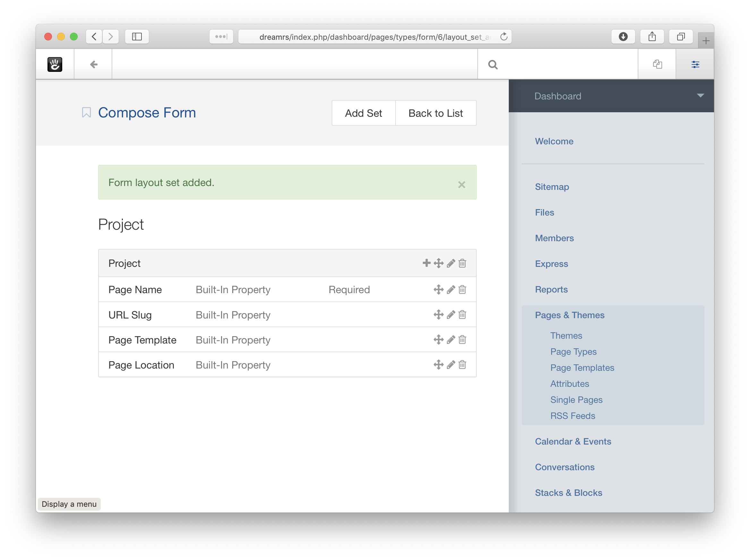Click the Safari address bar
This screenshot has width=750, height=560.
373,37
